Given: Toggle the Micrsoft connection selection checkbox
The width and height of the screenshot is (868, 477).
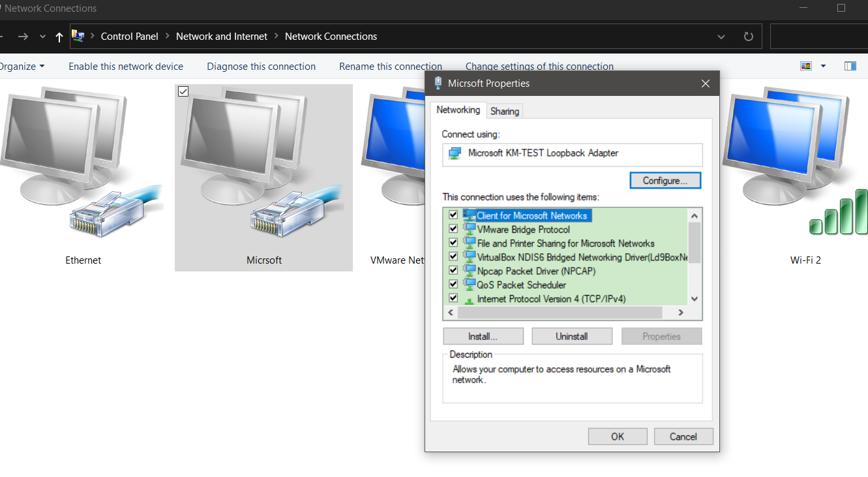Looking at the screenshot, I should pos(183,92).
